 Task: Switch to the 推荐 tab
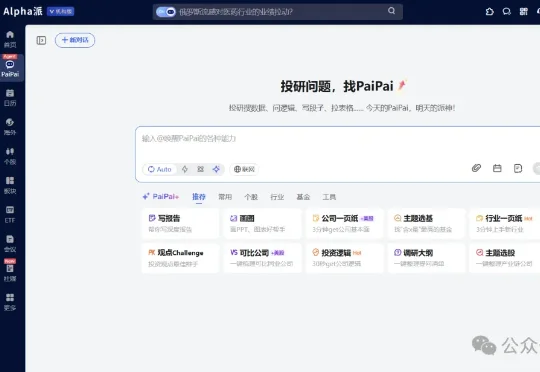(x=199, y=197)
